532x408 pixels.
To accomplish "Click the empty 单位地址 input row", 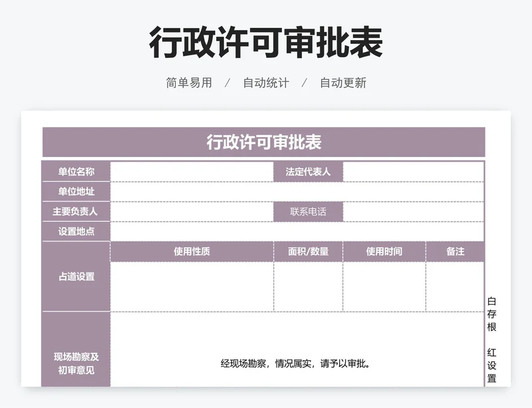I will [297, 192].
